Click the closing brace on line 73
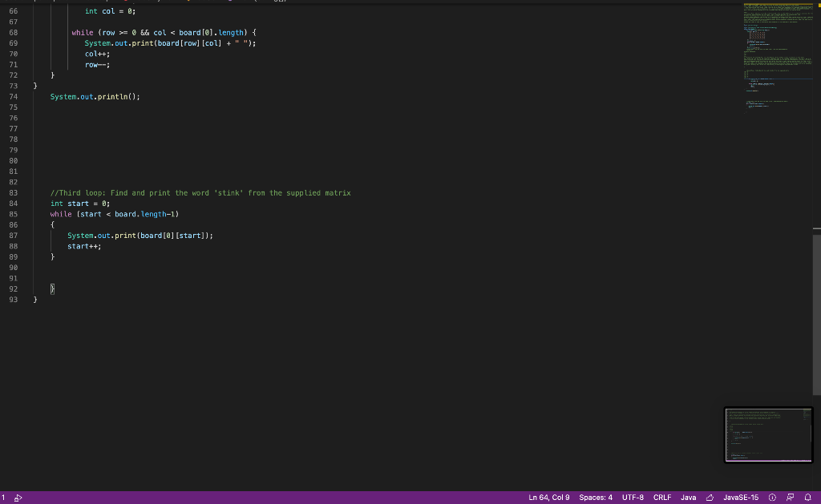821x504 pixels. [x=35, y=86]
